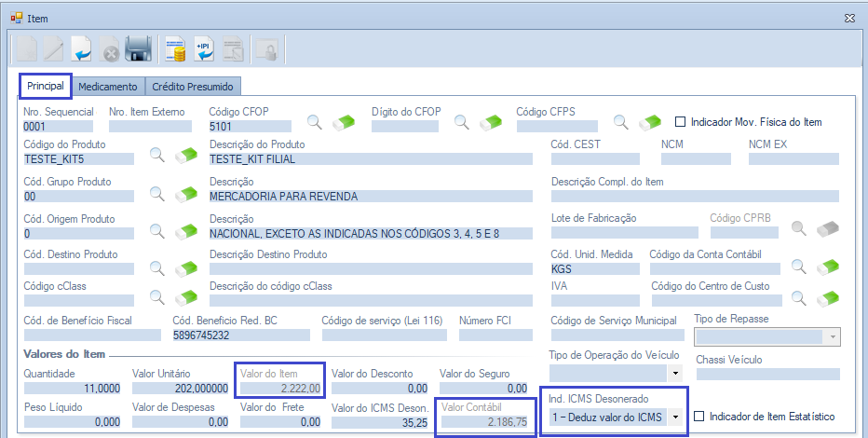
Task: Open the Medicamento tab
Action: pyautogui.click(x=108, y=87)
